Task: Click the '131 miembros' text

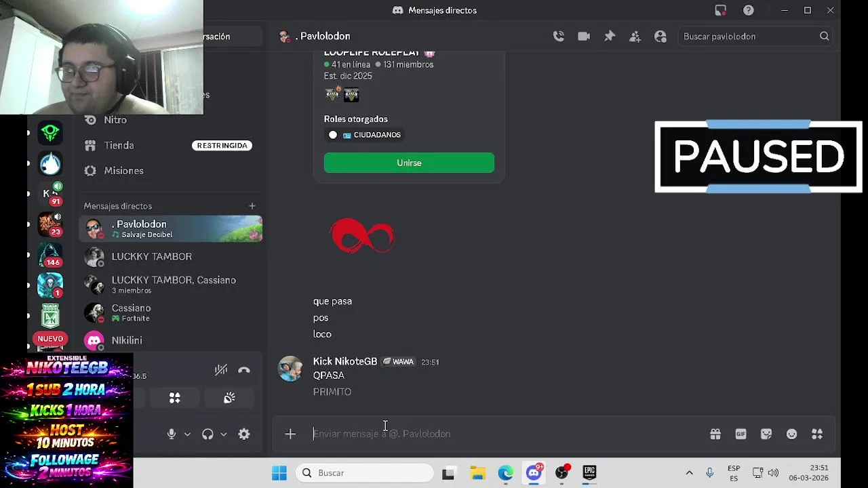Action: [x=408, y=64]
